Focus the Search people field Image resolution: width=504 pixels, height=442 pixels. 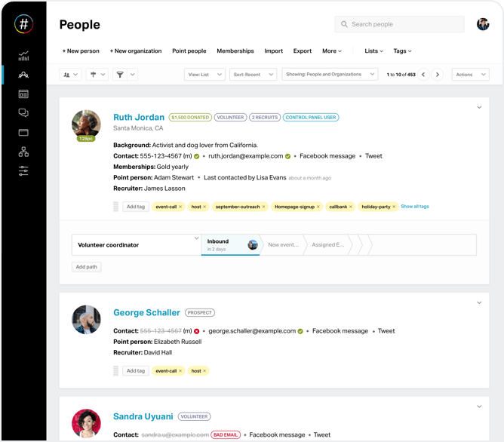[x=400, y=24]
